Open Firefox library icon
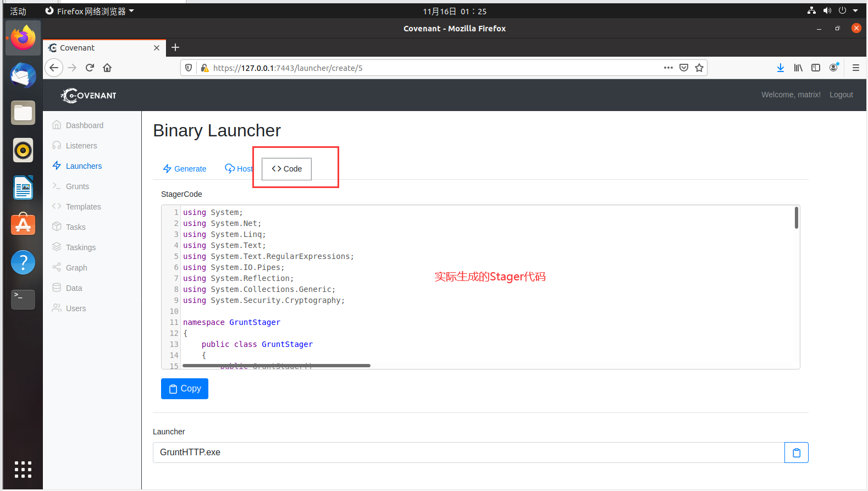 click(798, 68)
